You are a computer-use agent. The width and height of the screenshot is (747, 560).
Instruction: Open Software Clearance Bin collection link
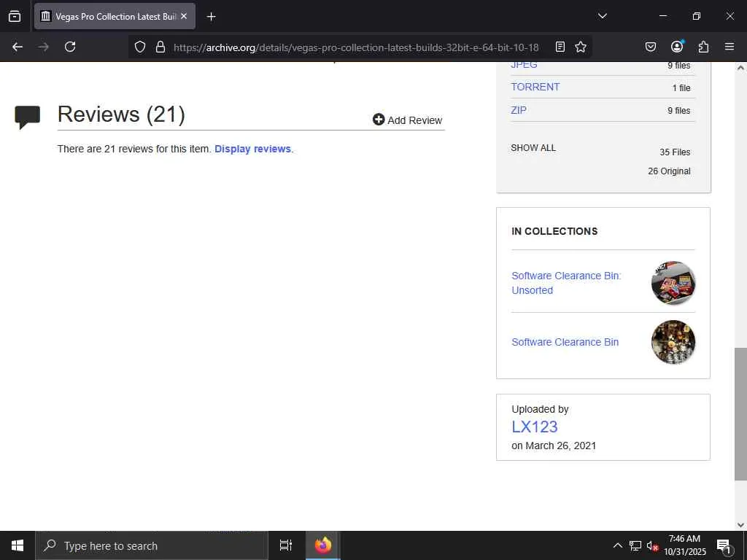tap(565, 342)
